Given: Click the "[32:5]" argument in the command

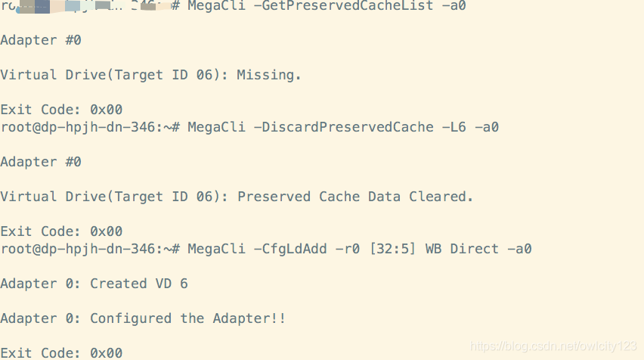Looking at the screenshot, I should 392,249.
